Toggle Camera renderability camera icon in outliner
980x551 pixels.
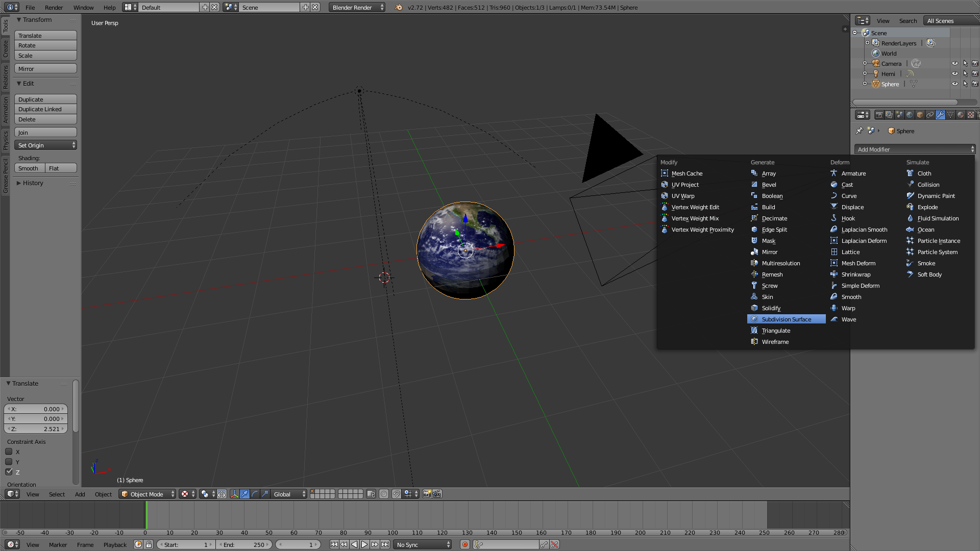975,64
